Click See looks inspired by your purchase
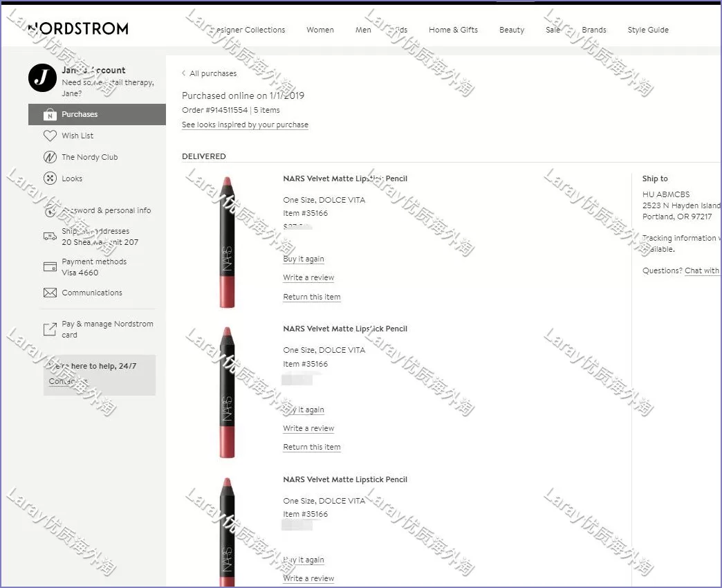 tap(245, 125)
